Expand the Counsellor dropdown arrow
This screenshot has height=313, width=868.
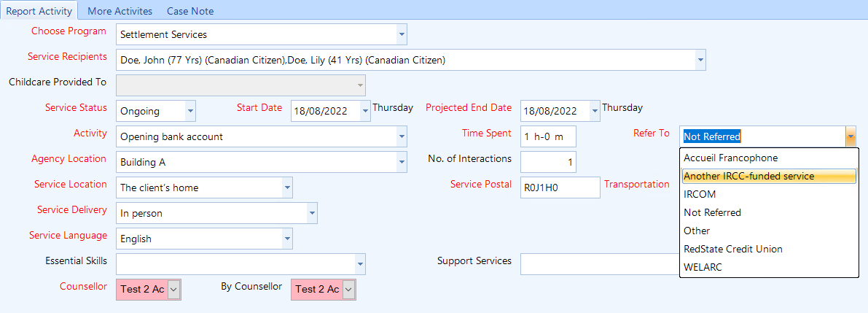pyautogui.click(x=173, y=290)
